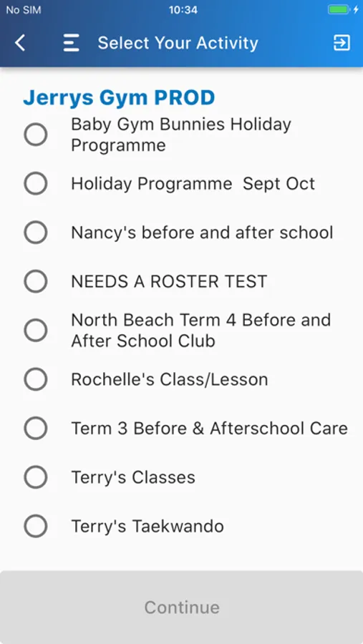Select NEEDS A ROSTER TEST option
Viewport: 363px width, 644px height.
[35, 281]
